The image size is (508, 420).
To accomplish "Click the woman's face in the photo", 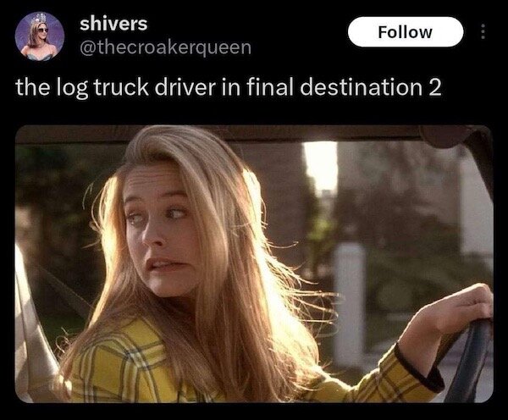I will coord(159,234).
